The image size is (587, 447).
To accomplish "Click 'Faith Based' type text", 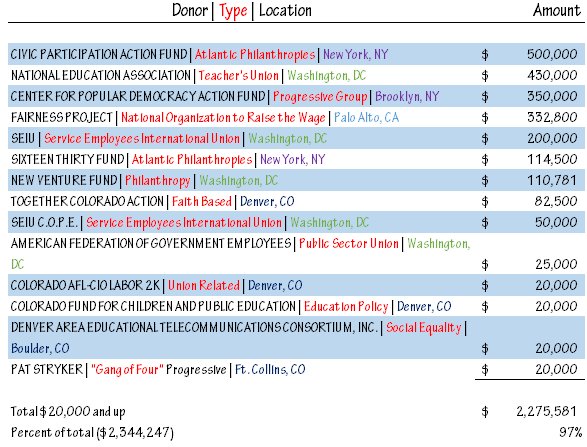I will pyautogui.click(x=202, y=201).
